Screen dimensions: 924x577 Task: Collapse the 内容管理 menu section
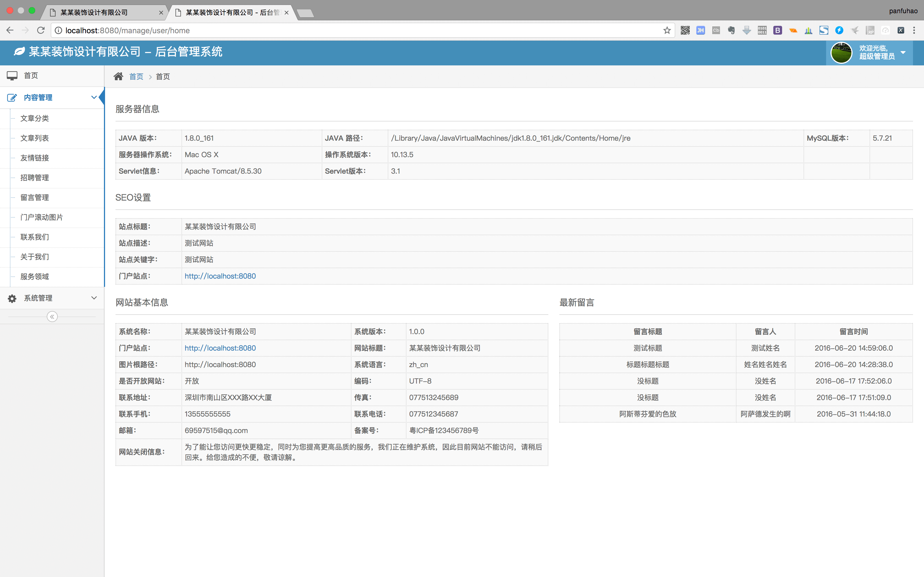[x=94, y=97]
